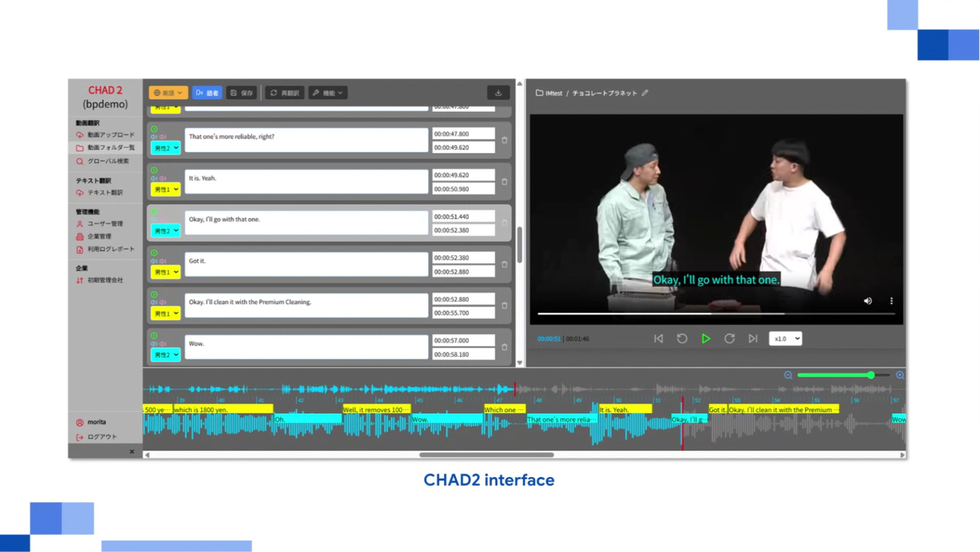Open the IMtest folder breadcrumb
980x552 pixels.
549,93
